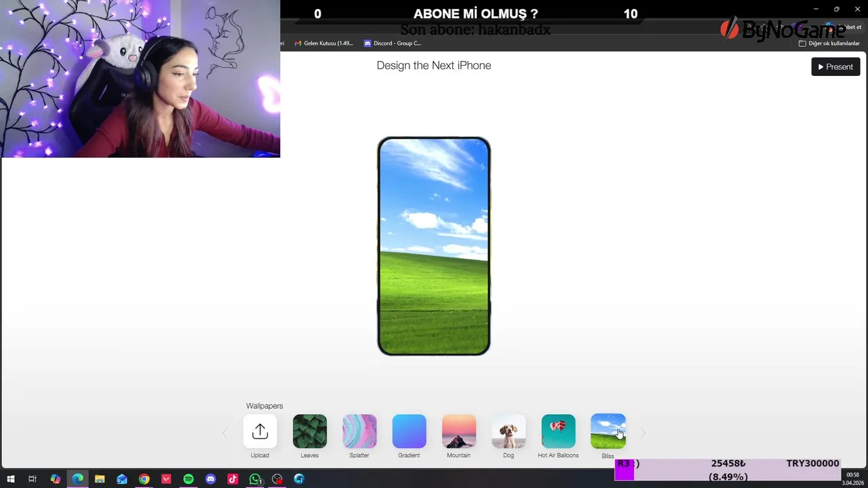Screen dimensions: 868x488
Task: Open the Diğer sık kullanılanlar folder
Action: click(829, 43)
